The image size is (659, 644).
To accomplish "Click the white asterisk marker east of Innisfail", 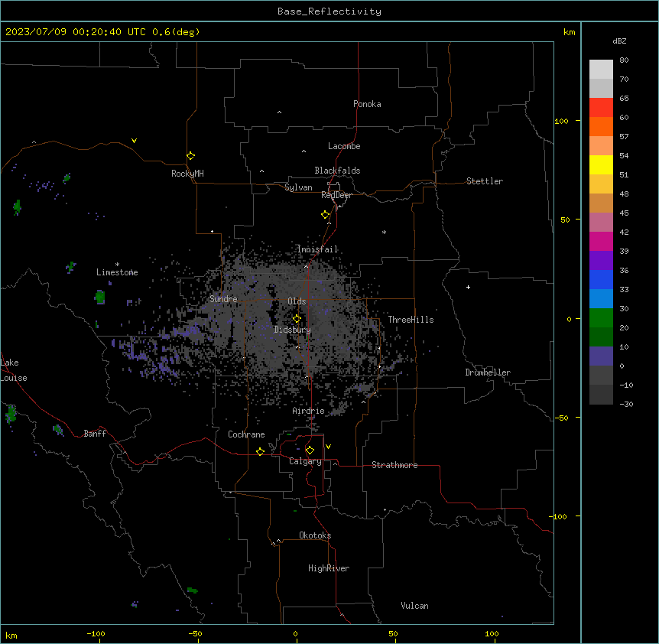I will click(x=384, y=232).
